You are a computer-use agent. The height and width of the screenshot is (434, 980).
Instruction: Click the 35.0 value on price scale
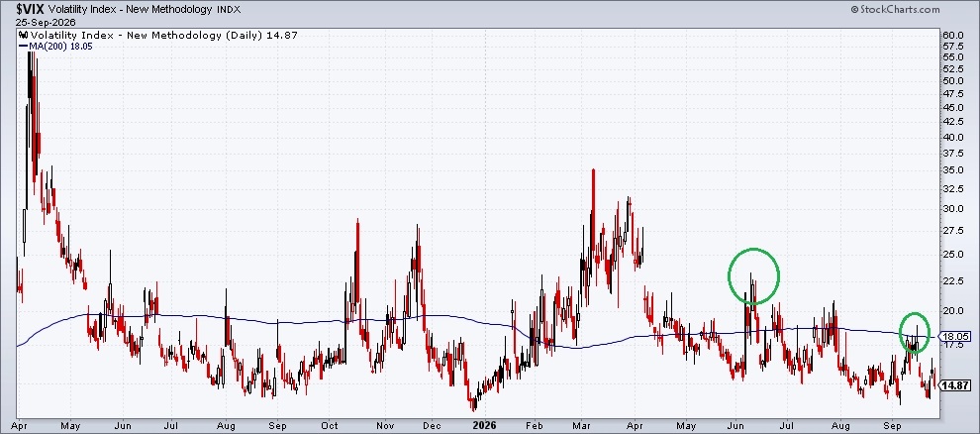(953, 170)
